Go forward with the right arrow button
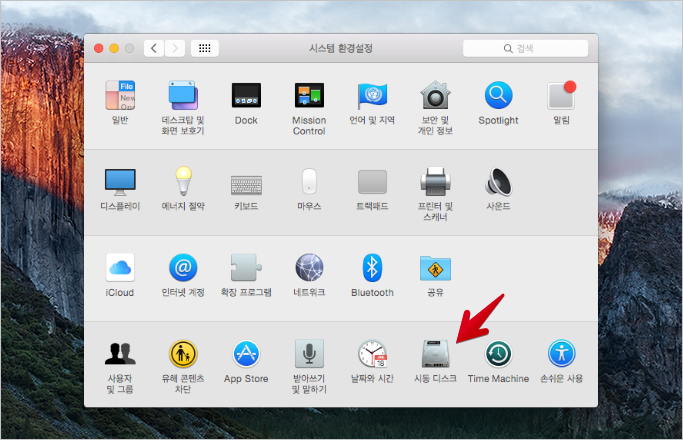Viewport: 683px width, 440px height. [x=175, y=48]
